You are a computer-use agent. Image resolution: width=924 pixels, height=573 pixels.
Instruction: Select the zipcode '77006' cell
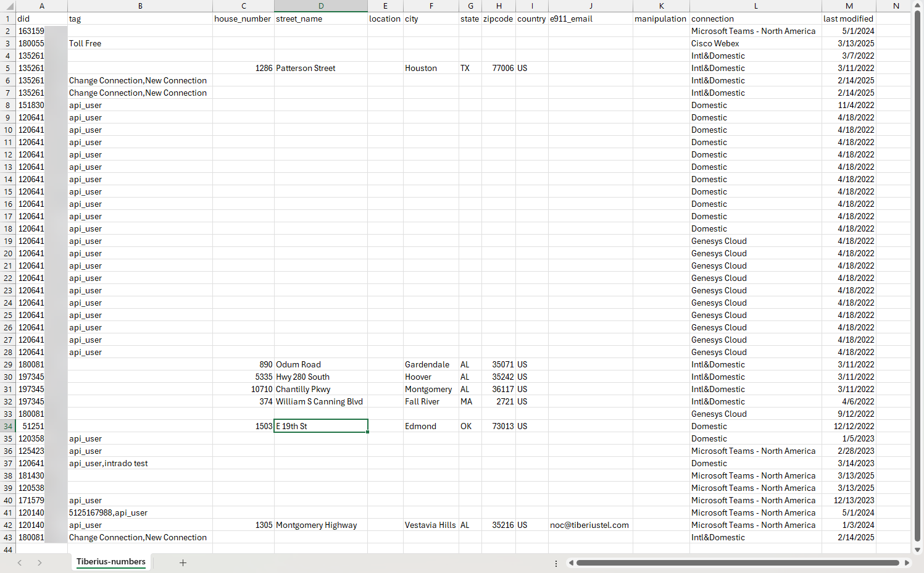(x=499, y=68)
